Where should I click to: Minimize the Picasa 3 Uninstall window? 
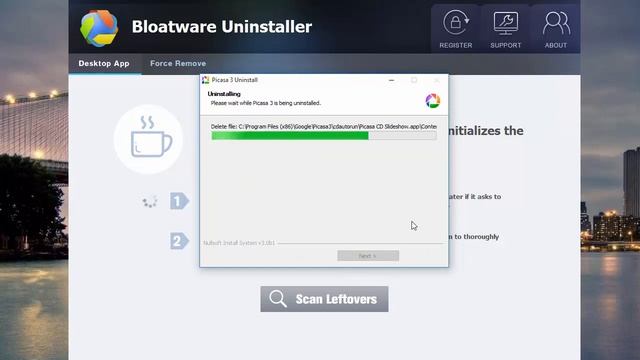tap(391, 80)
